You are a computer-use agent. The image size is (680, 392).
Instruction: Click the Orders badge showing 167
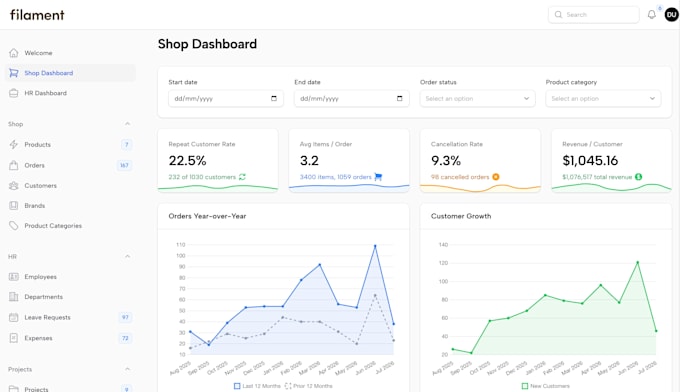point(124,165)
